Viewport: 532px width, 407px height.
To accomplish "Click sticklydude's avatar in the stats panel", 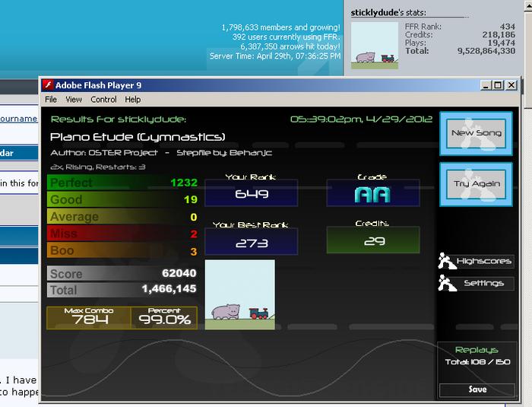I will [x=375, y=46].
